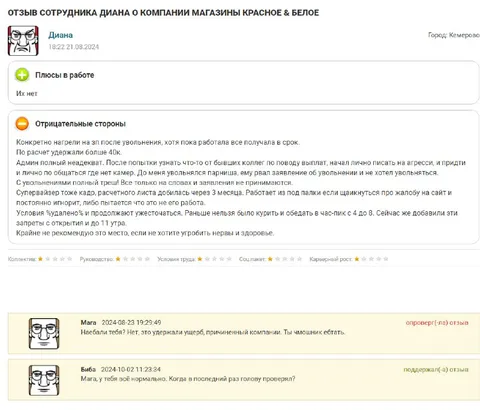Click the Плюсы в работе heading
480x410 pixels.
65,75
